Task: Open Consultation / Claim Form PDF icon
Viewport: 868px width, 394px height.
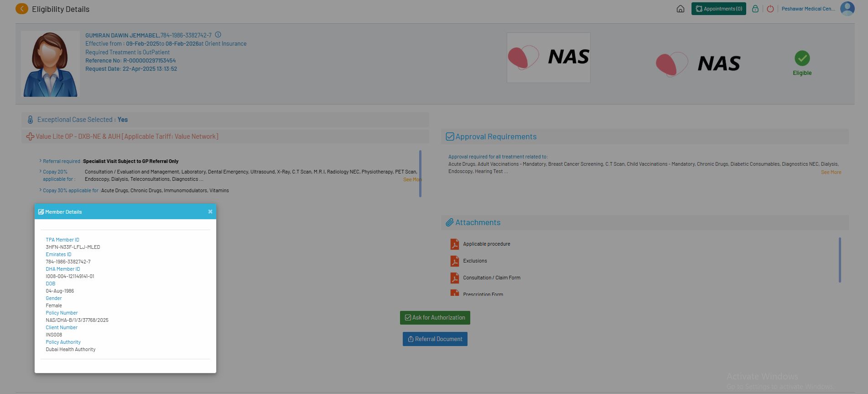Action: point(454,278)
